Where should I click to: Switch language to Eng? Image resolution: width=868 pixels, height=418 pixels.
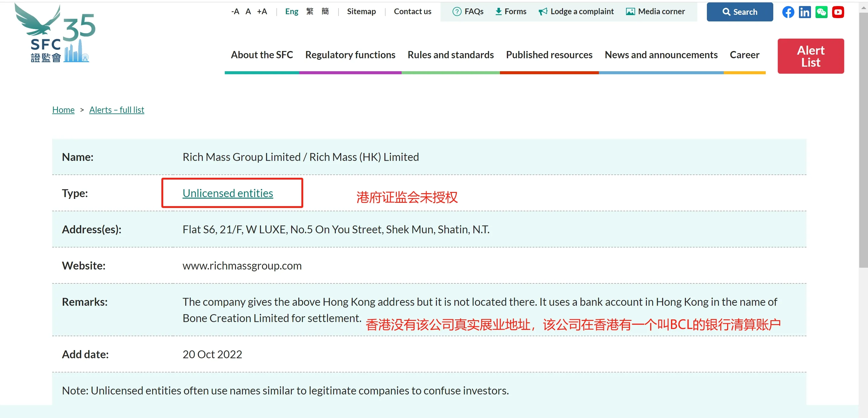coord(292,11)
